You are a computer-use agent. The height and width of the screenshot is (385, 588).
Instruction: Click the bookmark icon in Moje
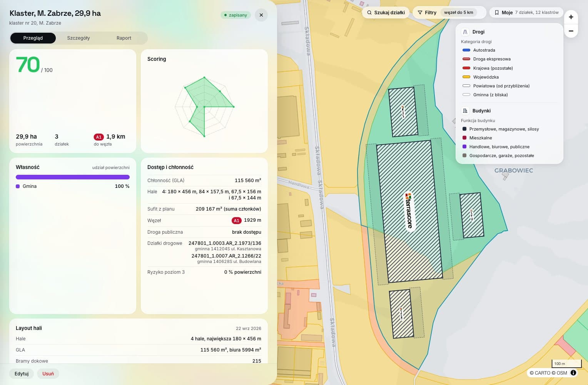(x=497, y=13)
